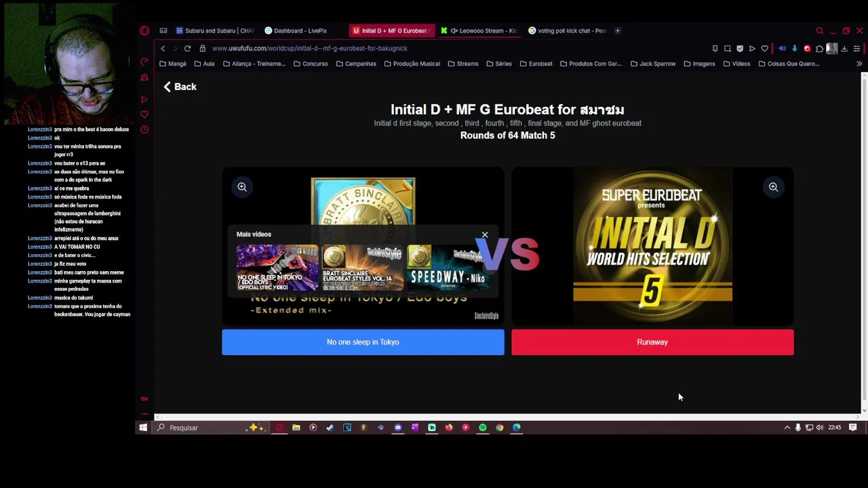Open Firefox from the taskbar

[449, 428]
